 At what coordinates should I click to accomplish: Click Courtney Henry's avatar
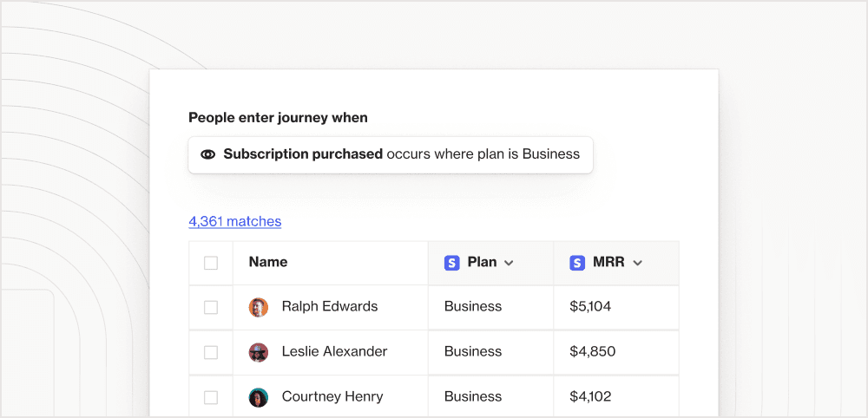(x=259, y=397)
